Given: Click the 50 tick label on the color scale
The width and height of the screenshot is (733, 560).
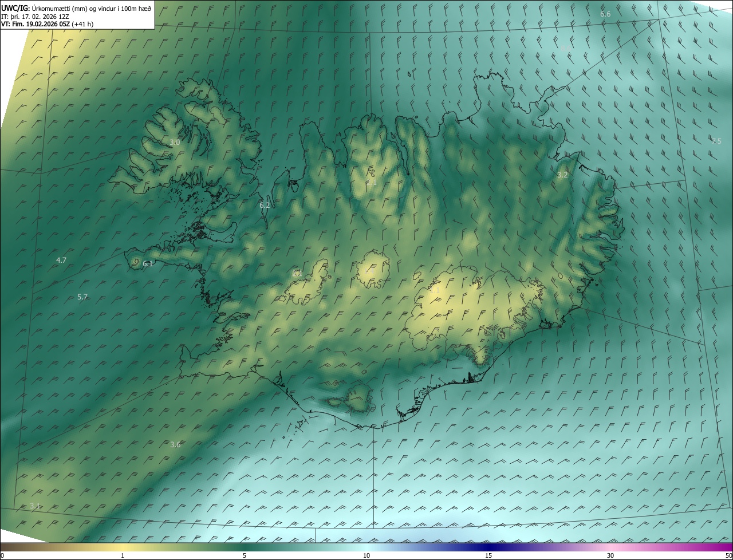Looking at the screenshot, I should [x=728, y=555].
